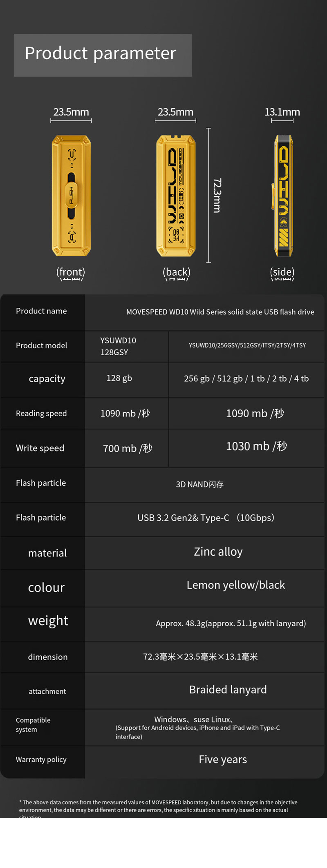Select the Product parameter heading
Image resolution: width=327 pixels, height=868 pixels.
101,53
